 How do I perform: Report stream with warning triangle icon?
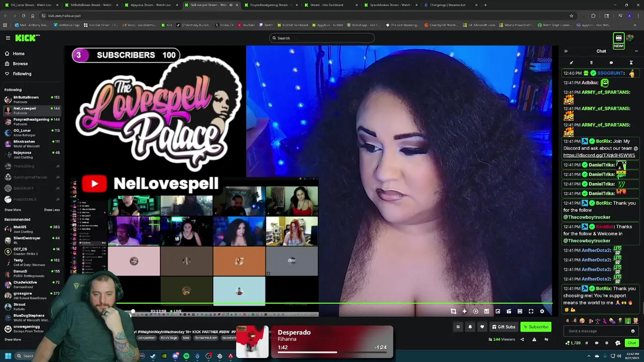(534, 339)
